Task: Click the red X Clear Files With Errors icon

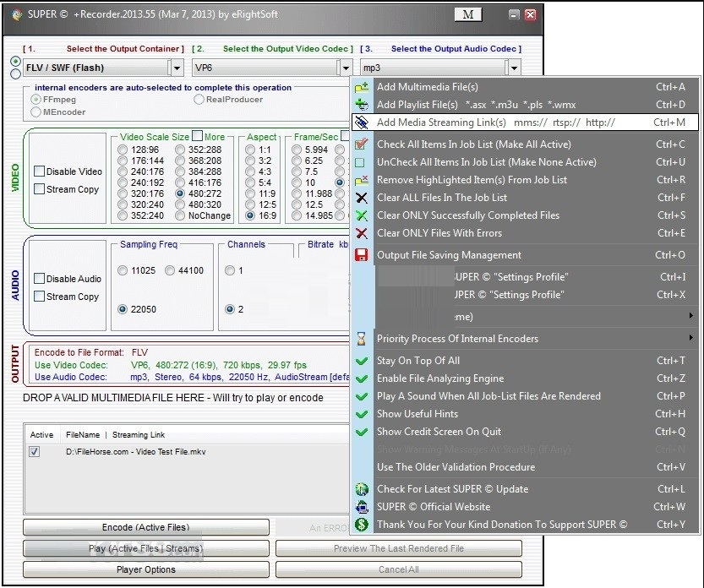Action: [x=362, y=233]
